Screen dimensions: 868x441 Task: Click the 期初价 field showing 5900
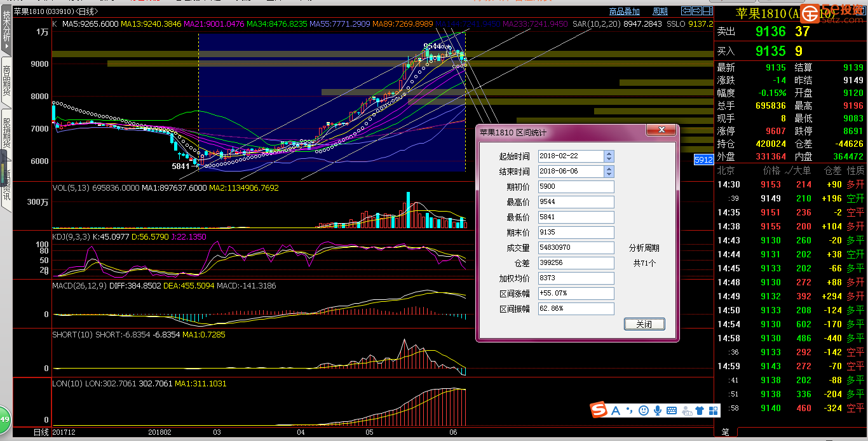(576, 187)
